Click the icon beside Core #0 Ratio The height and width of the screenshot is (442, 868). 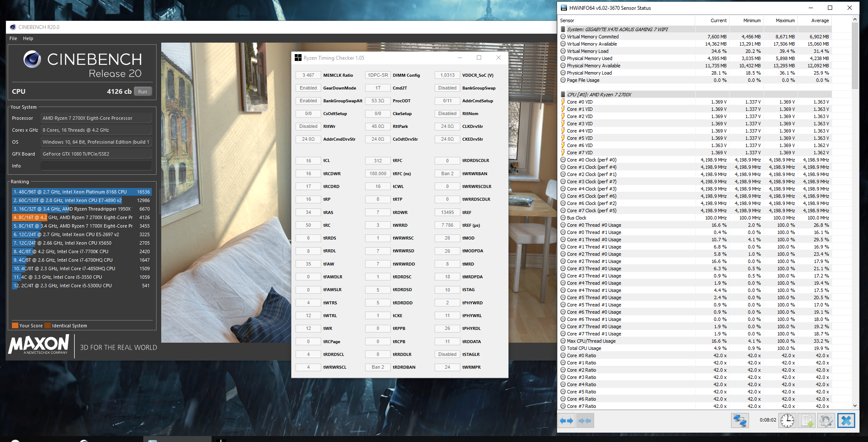tap(563, 355)
